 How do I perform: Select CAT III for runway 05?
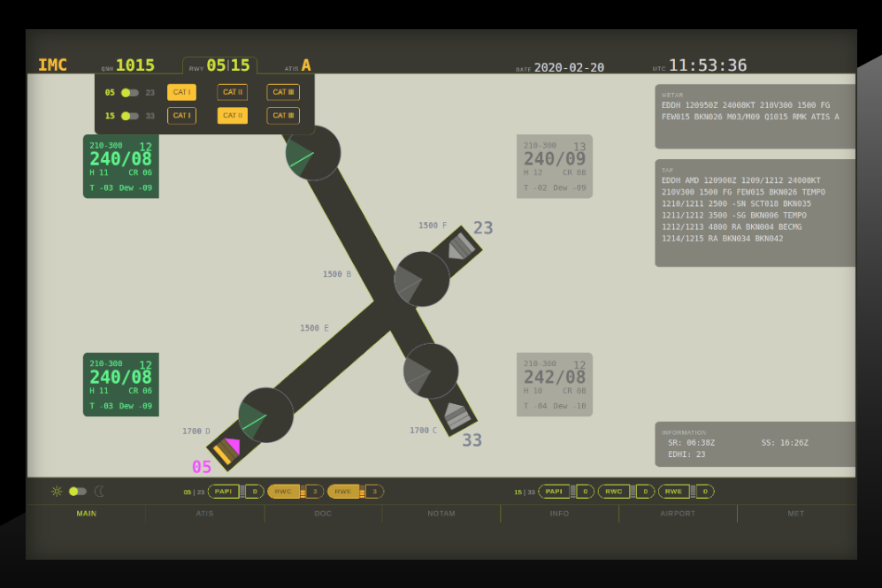(x=283, y=93)
